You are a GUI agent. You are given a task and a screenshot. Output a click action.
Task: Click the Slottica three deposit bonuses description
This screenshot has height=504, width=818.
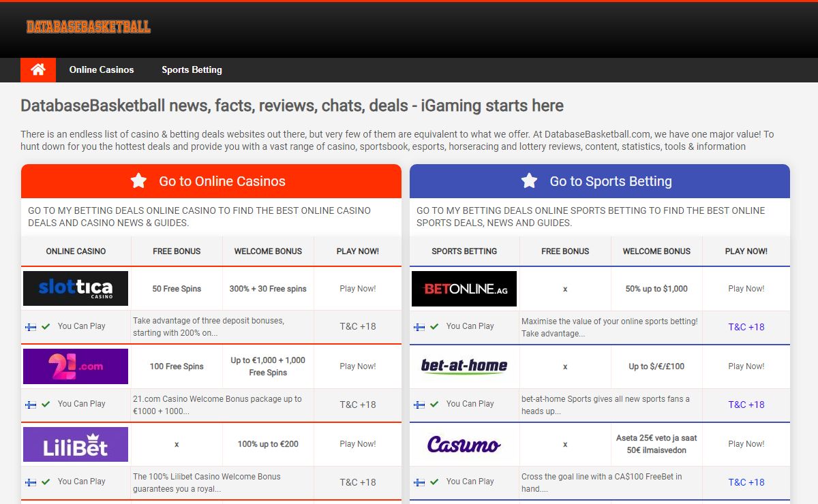pyautogui.click(x=209, y=327)
